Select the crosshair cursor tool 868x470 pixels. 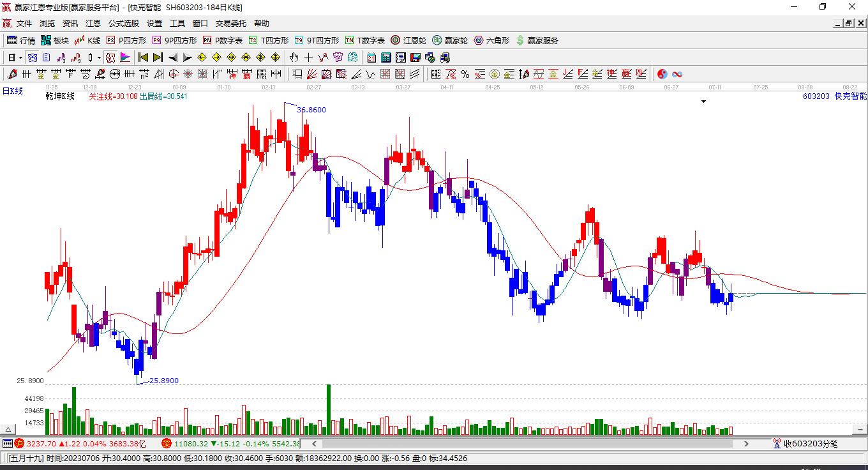pos(309,57)
